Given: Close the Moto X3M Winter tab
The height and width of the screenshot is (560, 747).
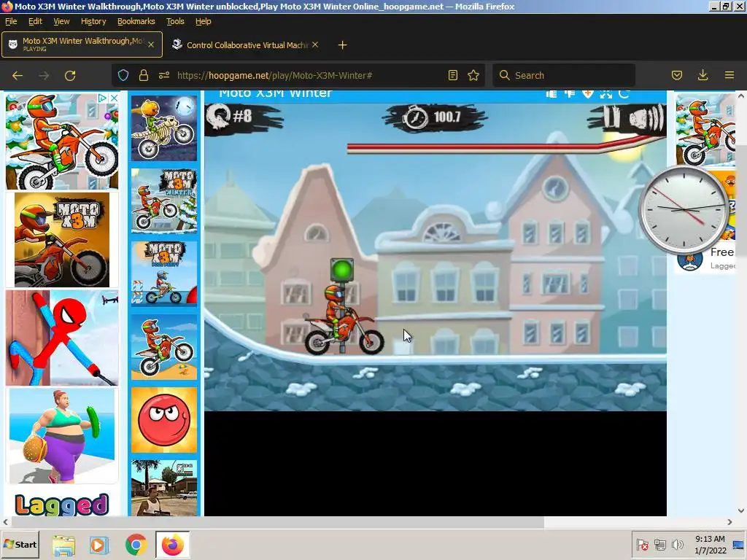Looking at the screenshot, I should click(x=150, y=44).
